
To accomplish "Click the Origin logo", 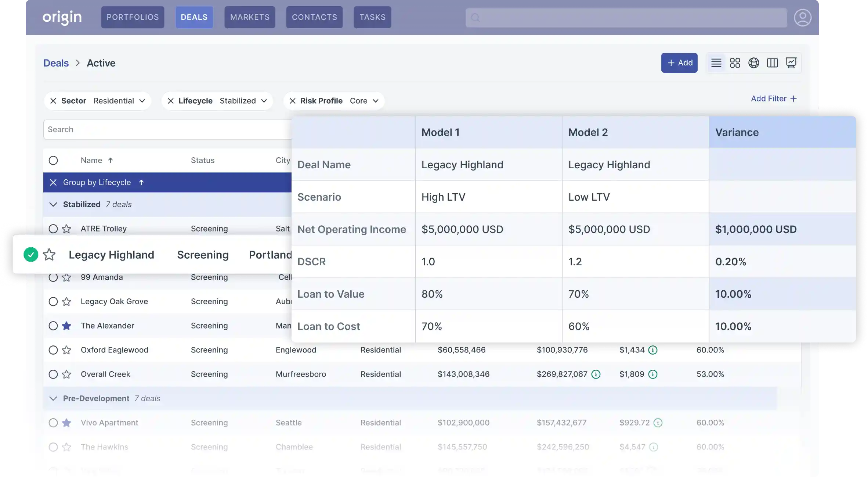I will (x=62, y=17).
